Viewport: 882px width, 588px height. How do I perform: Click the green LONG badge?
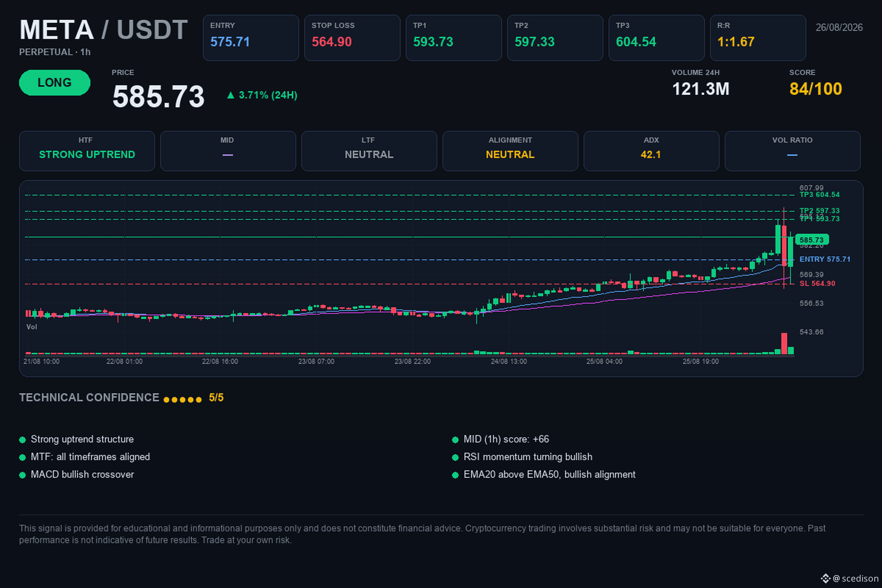tap(55, 82)
